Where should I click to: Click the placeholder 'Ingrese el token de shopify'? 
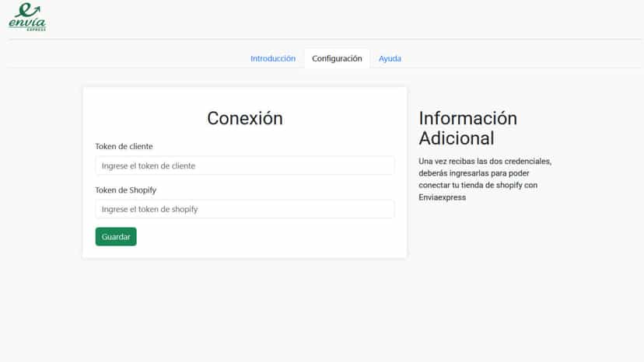[149, 209]
